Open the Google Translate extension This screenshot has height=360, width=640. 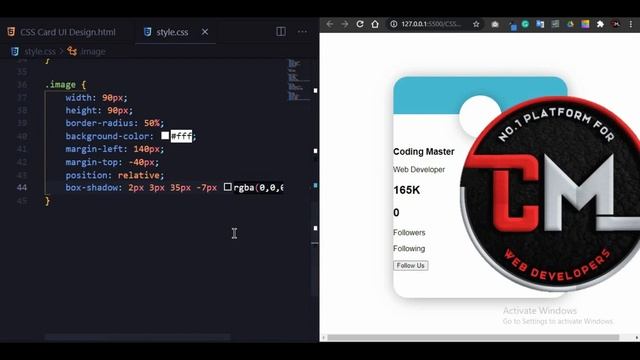(540, 24)
